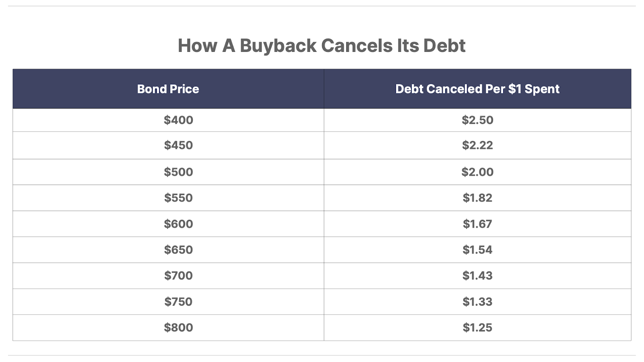This screenshot has height=362, width=644.
Task: Click the $500 bond price cell
Action: coord(168,172)
